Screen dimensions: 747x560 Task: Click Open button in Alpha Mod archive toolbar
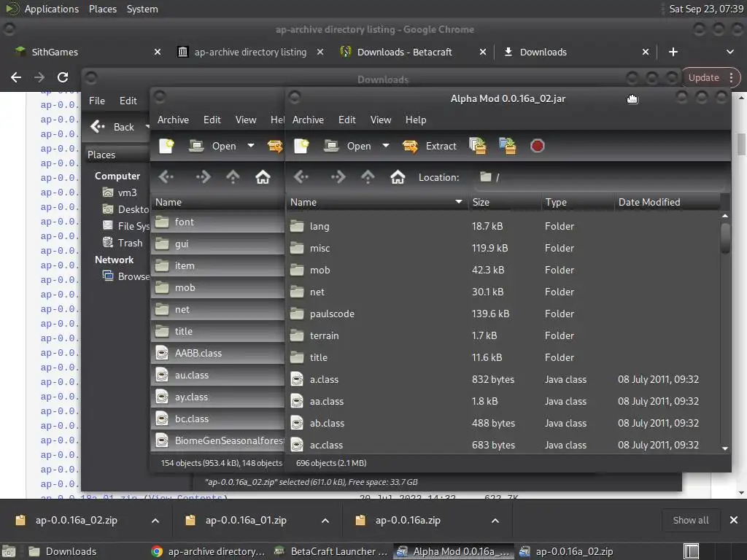pyautogui.click(x=347, y=146)
